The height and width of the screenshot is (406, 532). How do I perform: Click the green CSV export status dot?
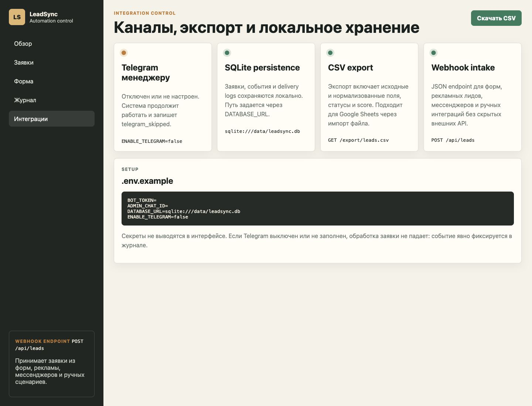pos(330,53)
